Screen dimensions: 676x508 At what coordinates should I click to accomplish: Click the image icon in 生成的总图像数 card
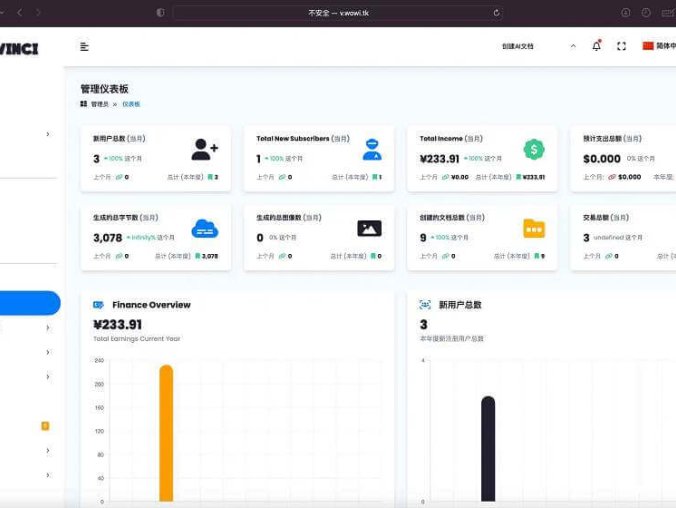[369, 229]
